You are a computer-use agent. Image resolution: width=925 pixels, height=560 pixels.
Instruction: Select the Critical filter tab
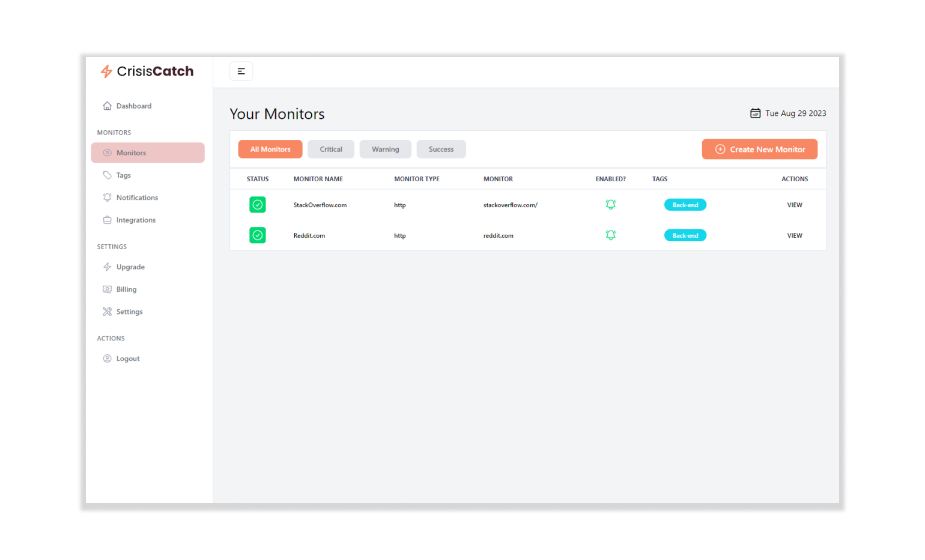[330, 149]
